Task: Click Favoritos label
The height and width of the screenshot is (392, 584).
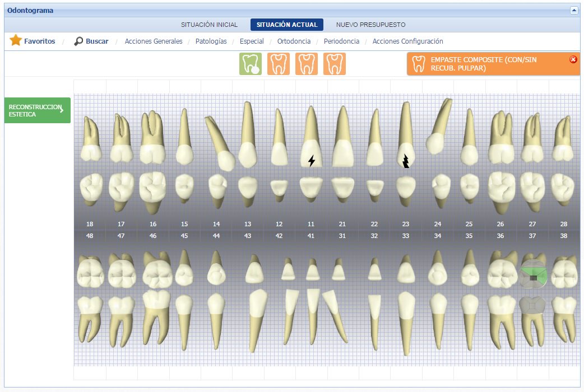Action: tap(39, 41)
